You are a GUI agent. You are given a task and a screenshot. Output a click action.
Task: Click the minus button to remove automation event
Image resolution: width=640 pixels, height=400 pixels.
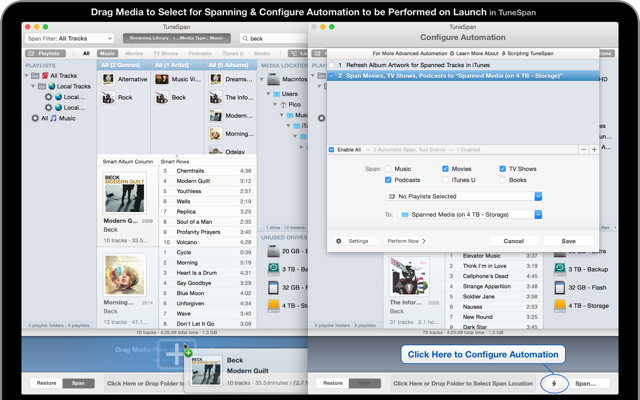coord(582,149)
